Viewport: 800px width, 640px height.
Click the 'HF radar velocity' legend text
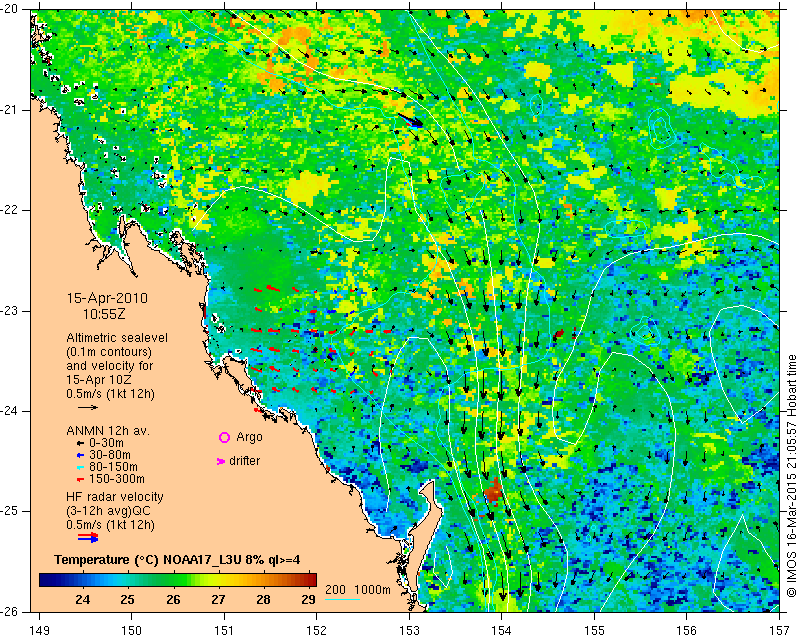pos(115,497)
